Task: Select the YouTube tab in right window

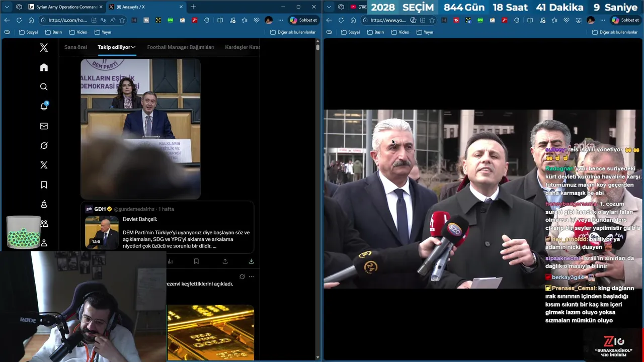Action: click(358, 7)
